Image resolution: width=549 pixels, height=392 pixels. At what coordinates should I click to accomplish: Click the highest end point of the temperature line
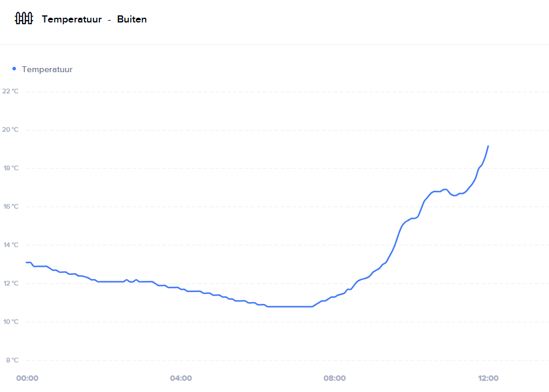point(488,145)
